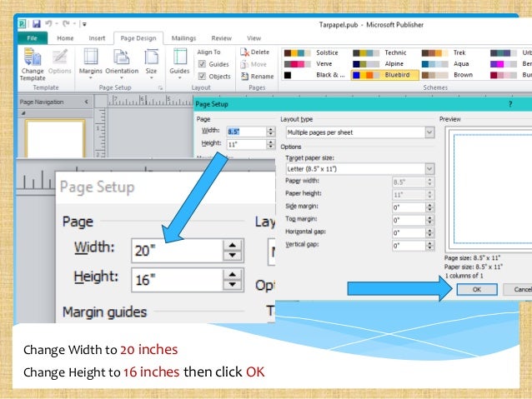Open the Customize Quick Access Toolbar arrow
The width and height of the screenshot is (532, 399).
pyautogui.click(x=84, y=24)
